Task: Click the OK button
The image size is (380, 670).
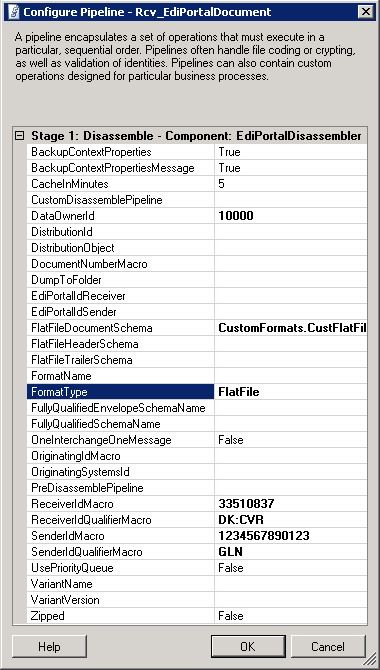Action: coord(248,646)
